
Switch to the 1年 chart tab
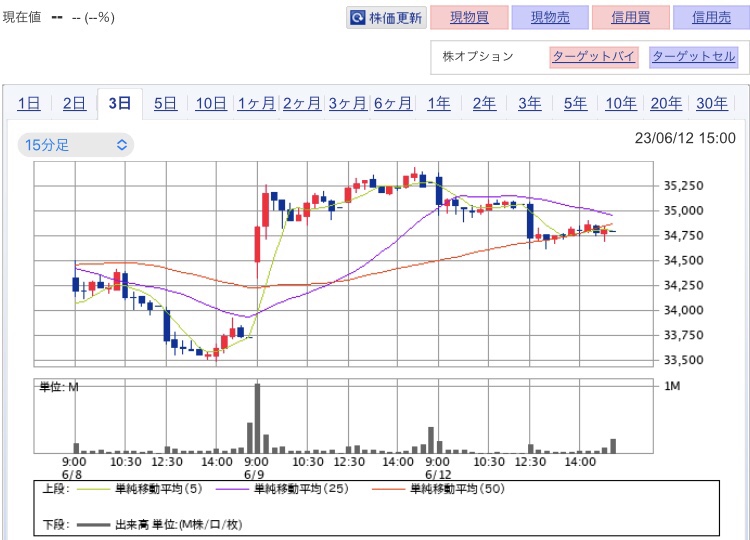click(439, 103)
